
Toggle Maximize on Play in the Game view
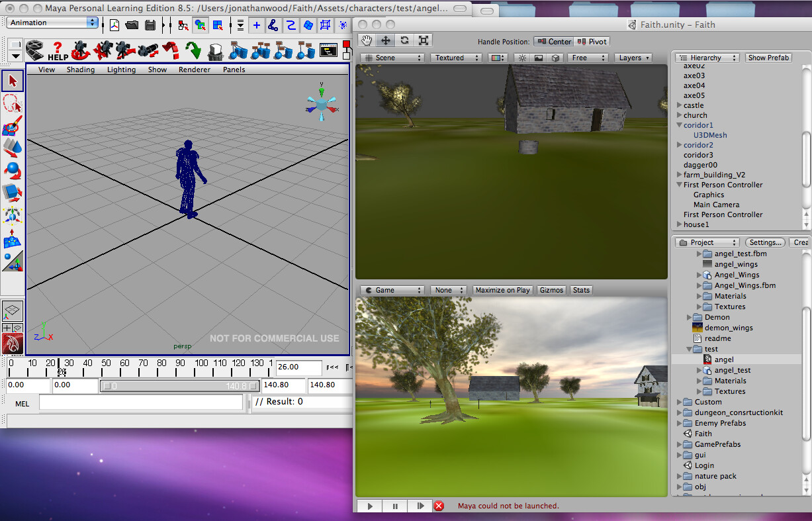click(x=502, y=289)
